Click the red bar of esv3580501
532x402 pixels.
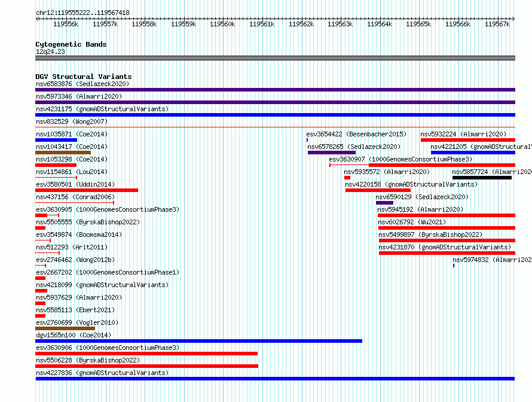[x=87, y=190]
